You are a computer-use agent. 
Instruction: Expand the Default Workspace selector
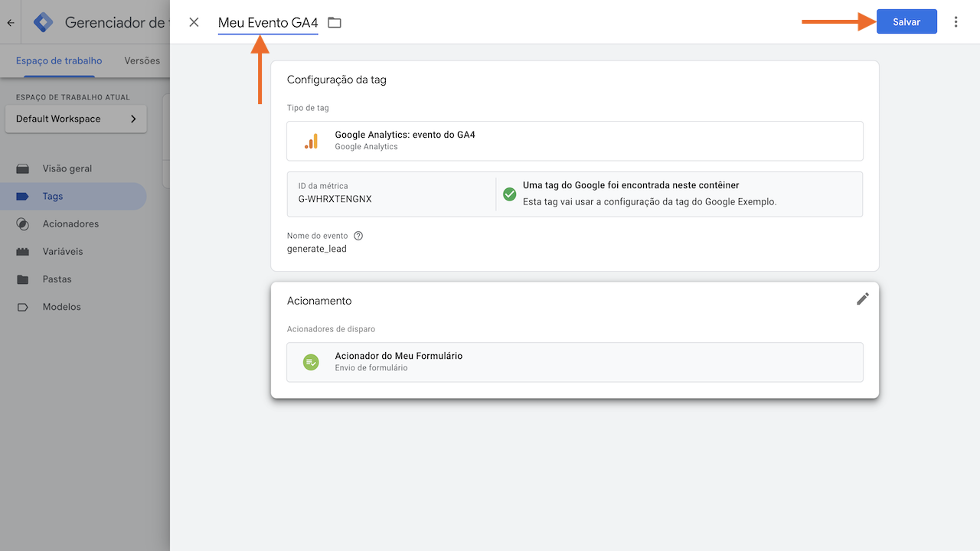(x=75, y=119)
